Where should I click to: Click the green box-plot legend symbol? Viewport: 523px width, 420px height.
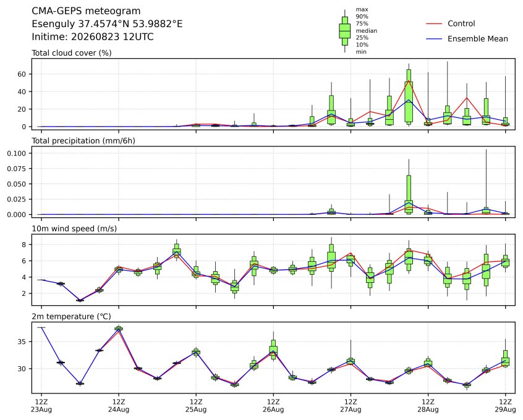point(345,31)
